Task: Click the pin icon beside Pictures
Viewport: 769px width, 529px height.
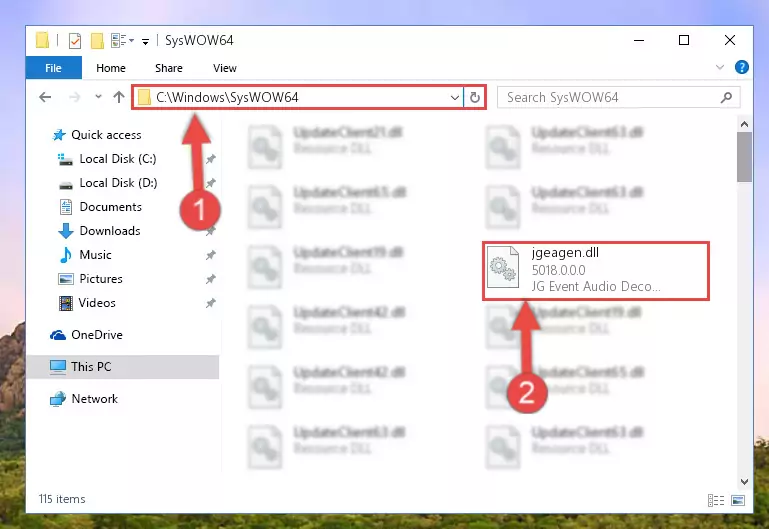Action: point(210,279)
